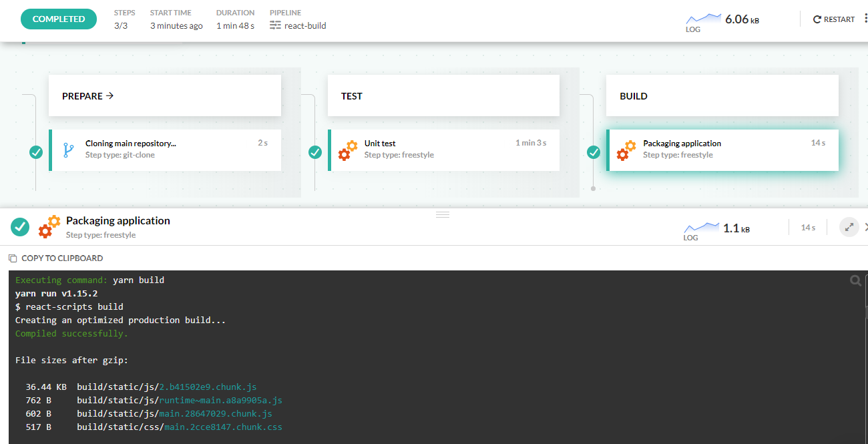Open the react-build pipeline link

tap(304, 25)
